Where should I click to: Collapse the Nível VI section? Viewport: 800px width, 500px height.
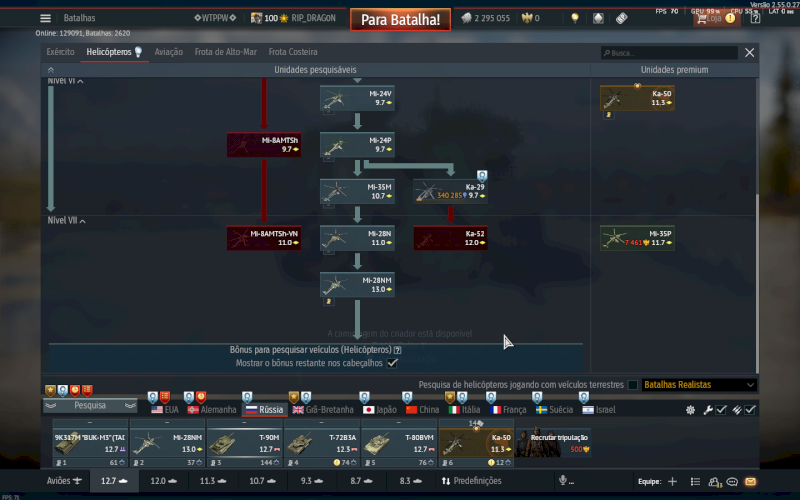[65, 81]
